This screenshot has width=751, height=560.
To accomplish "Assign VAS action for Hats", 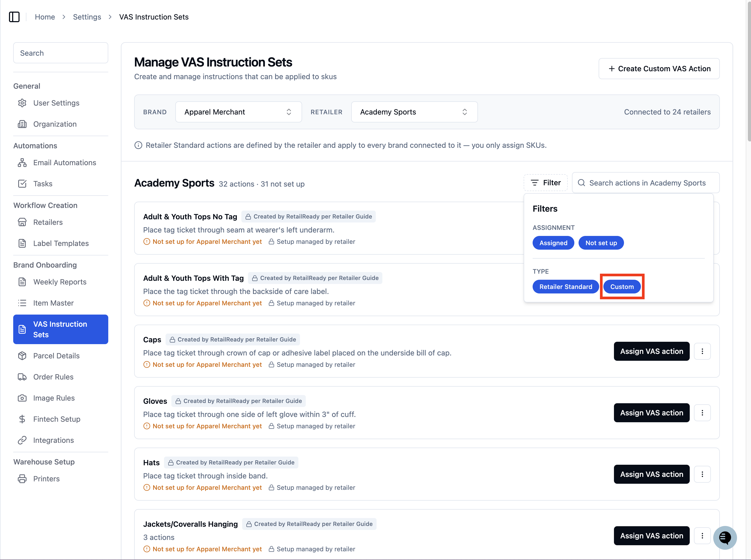I will pos(652,474).
